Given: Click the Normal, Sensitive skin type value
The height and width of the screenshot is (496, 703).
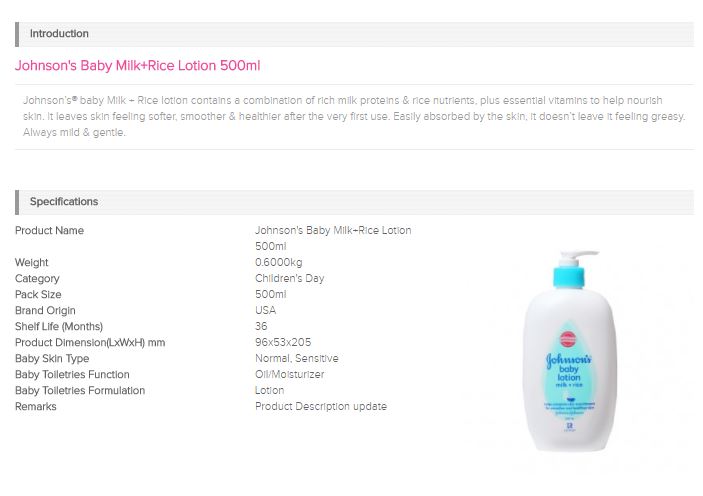Looking at the screenshot, I should click(296, 358).
